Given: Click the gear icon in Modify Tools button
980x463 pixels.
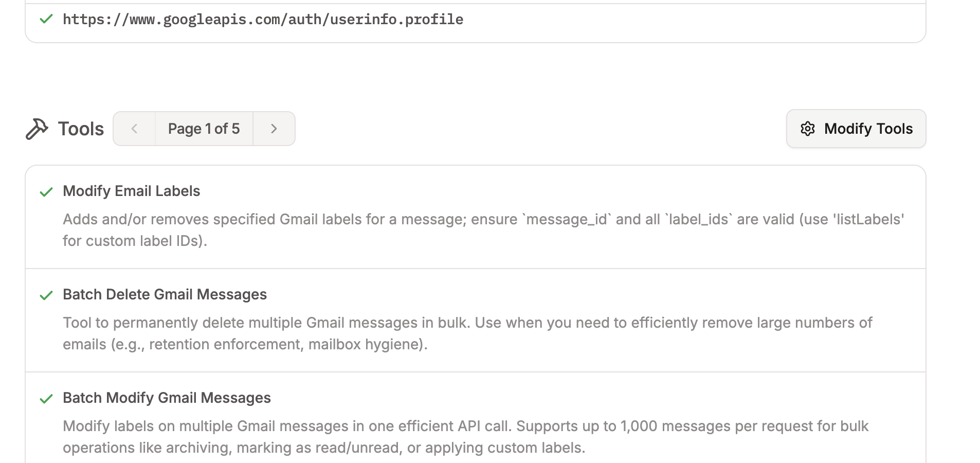Looking at the screenshot, I should pos(808,129).
